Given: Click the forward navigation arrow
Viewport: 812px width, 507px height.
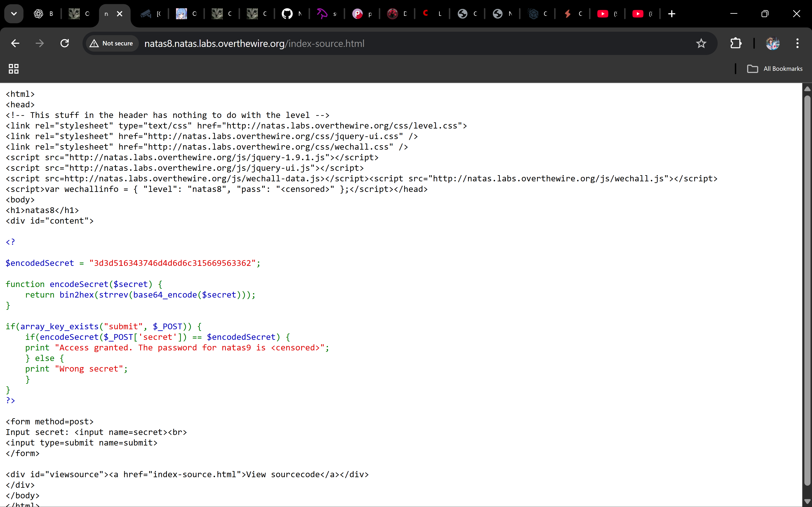Looking at the screenshot, I should point(40,43).
